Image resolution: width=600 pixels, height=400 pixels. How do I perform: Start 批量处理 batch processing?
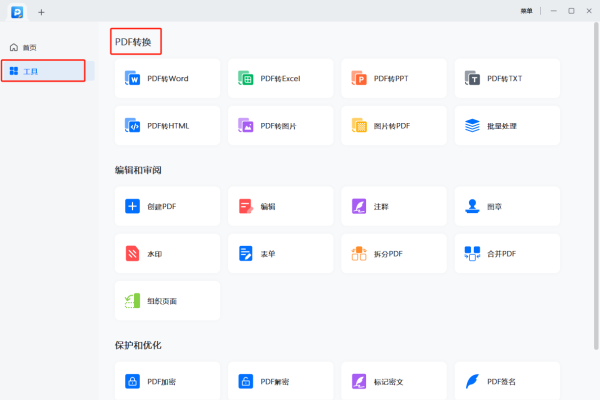point(506,126)
